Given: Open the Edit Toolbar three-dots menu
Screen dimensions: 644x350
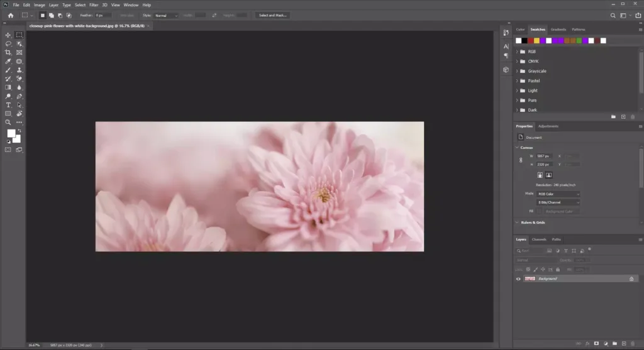Looking at the screenshot, I should [19, 123].
